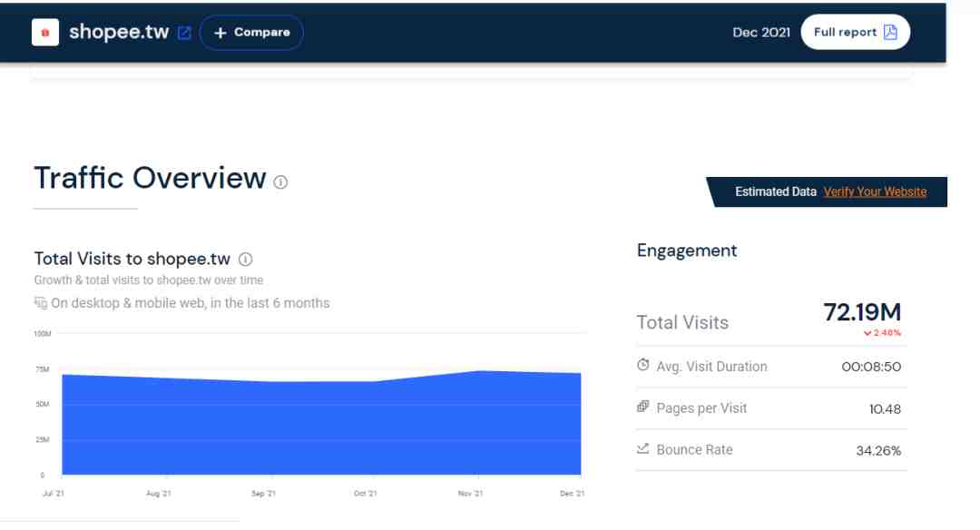980x530 pixels.
Task: Click the Traffic Overview info icon
Action: point(280,182)
